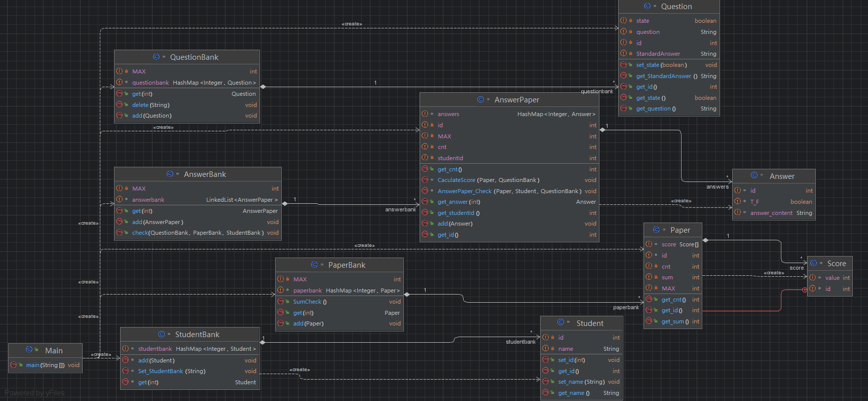Select paperbank association edge label

coord(626,307)
